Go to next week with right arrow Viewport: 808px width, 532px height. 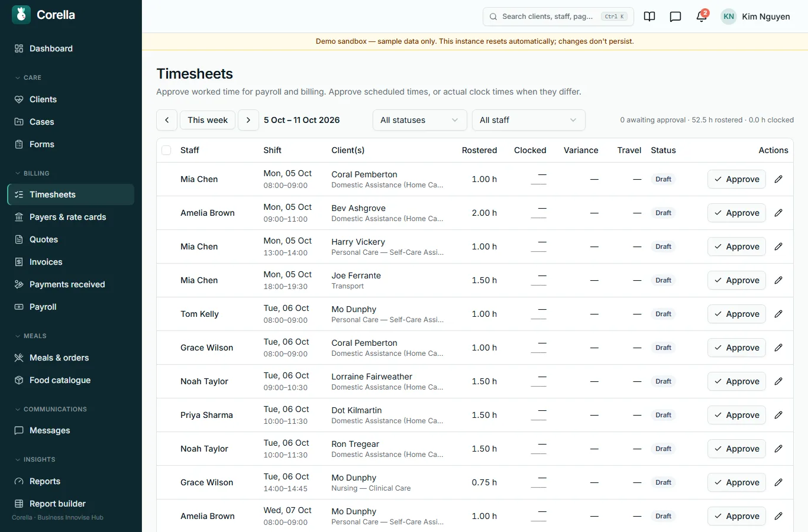point(248,120)
